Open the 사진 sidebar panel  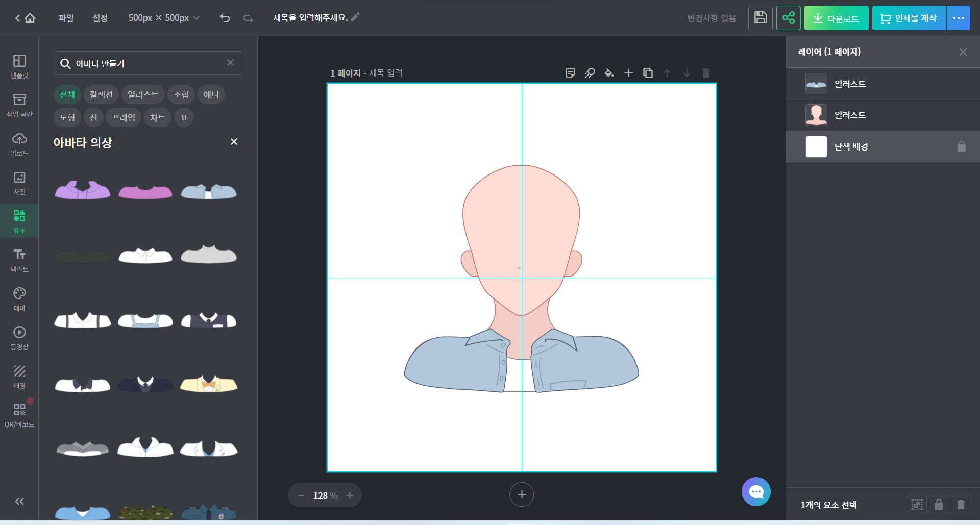19,183
